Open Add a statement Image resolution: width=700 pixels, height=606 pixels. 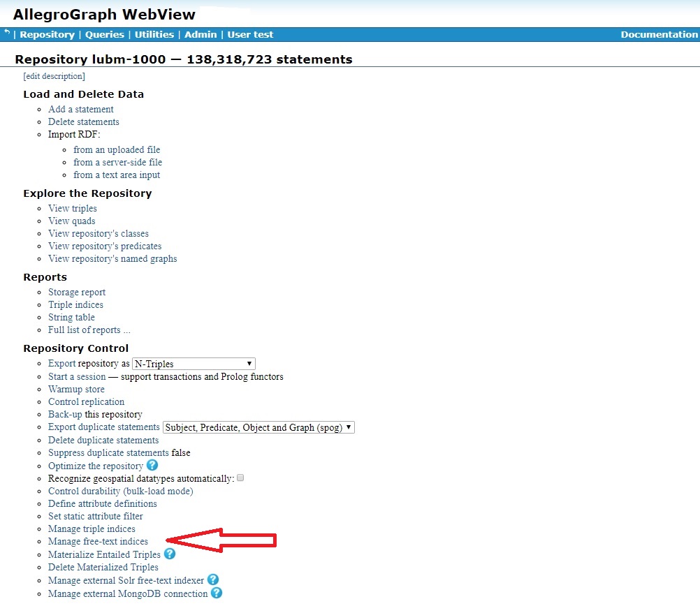click(x=80, y=109)
